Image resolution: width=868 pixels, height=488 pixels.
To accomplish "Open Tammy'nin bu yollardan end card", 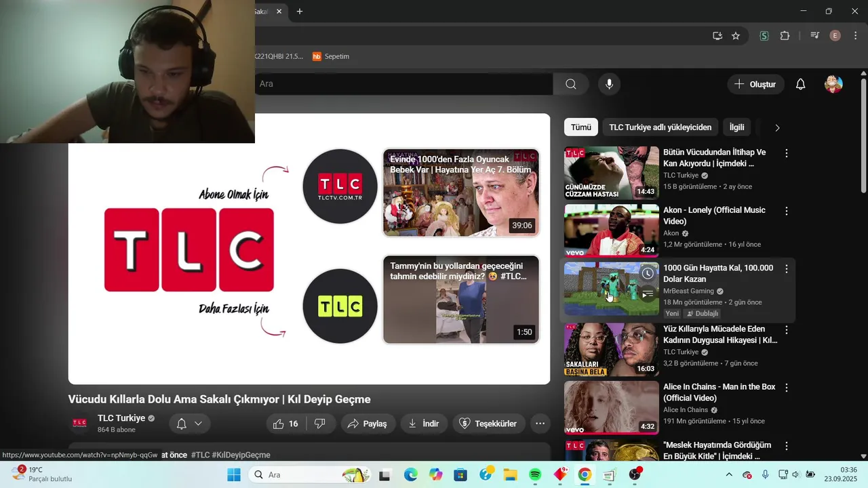I will click(x=461, y=300).
